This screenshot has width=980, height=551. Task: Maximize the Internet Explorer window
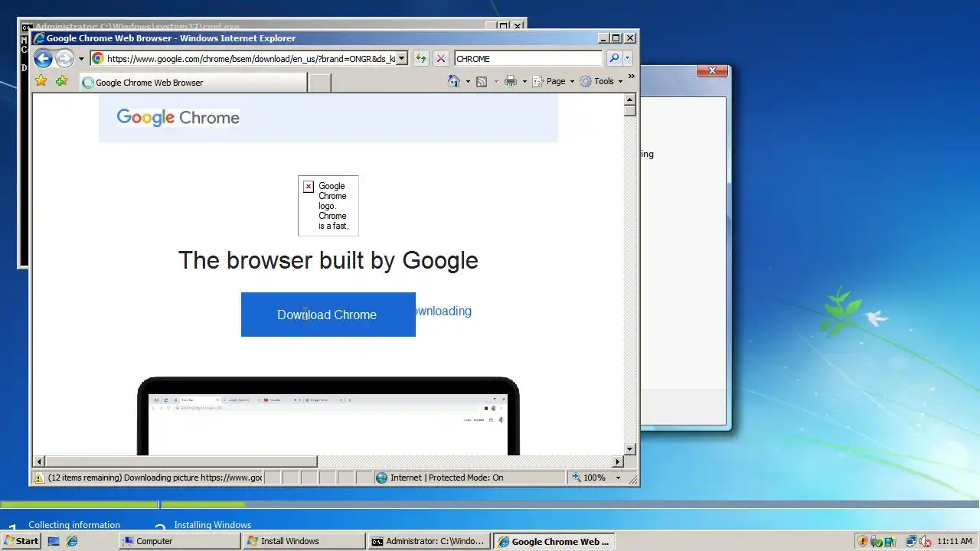click(616, 37)
